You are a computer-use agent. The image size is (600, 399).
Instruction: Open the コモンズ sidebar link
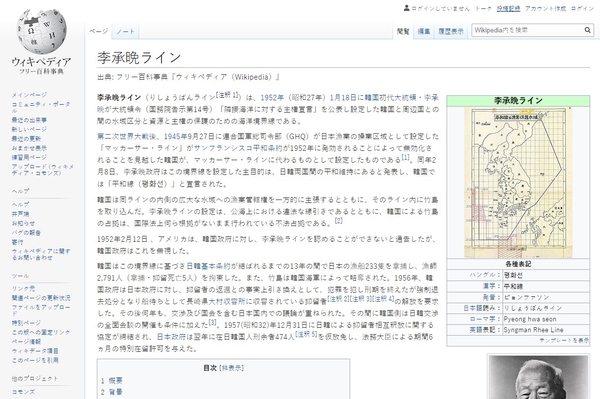tap(23, 392)
